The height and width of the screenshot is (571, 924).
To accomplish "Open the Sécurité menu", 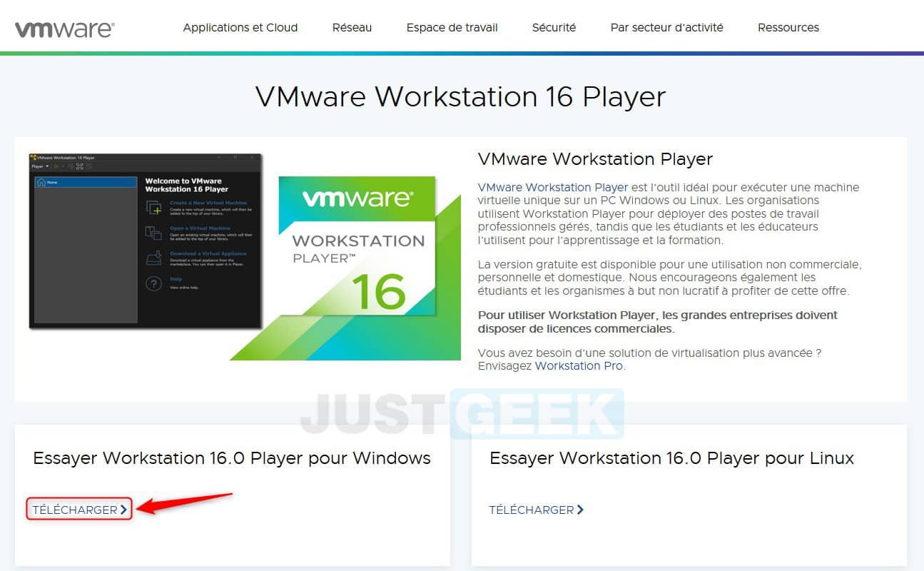I will click(554, 28).
